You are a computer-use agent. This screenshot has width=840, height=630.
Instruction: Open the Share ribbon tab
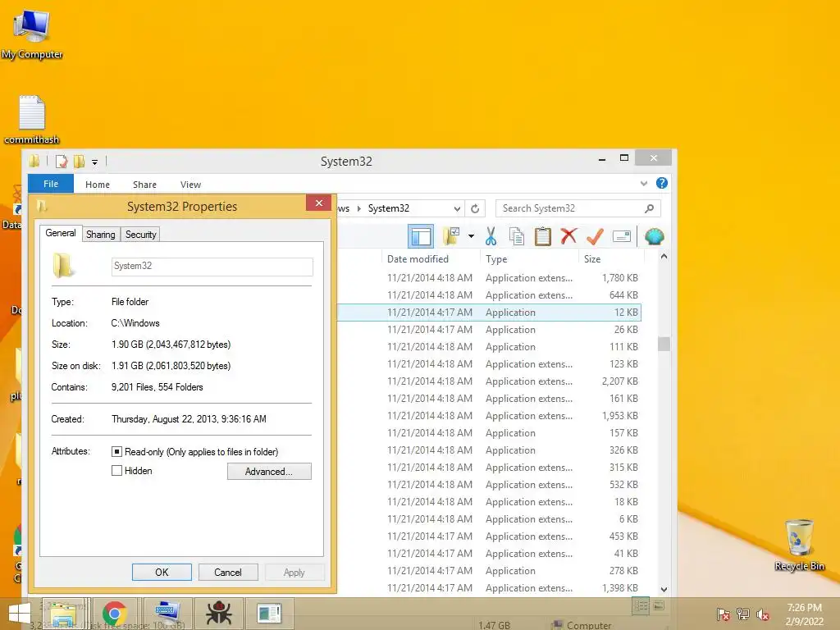(x=144, y=185)
